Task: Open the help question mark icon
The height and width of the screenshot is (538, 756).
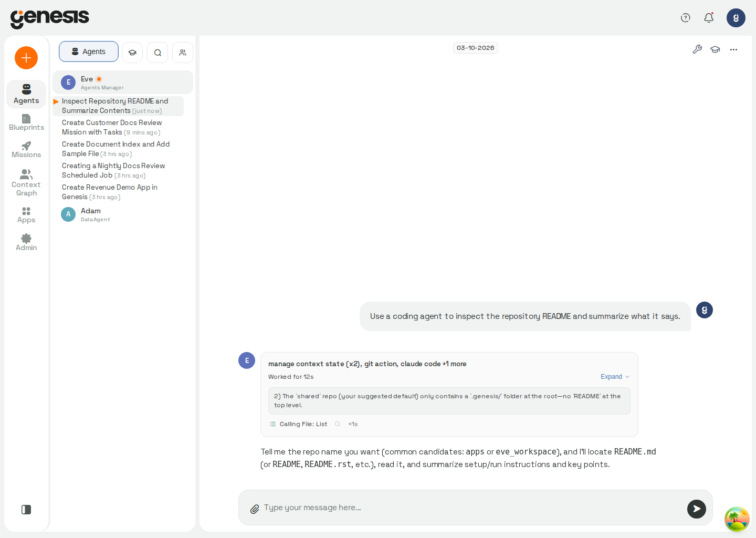Action: click(x=686, y=18)
